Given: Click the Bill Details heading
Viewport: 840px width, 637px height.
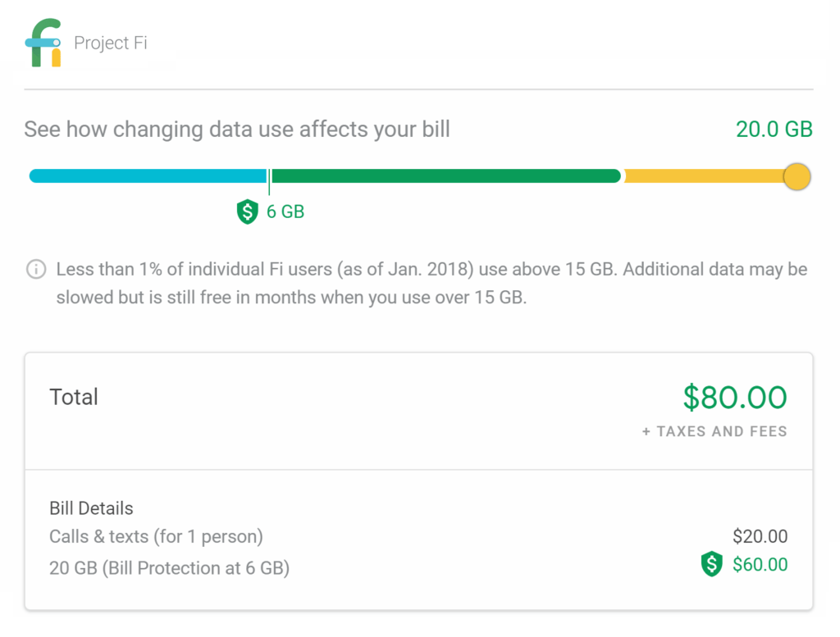Looking at the screenshot, I should (x=91, y=508).
